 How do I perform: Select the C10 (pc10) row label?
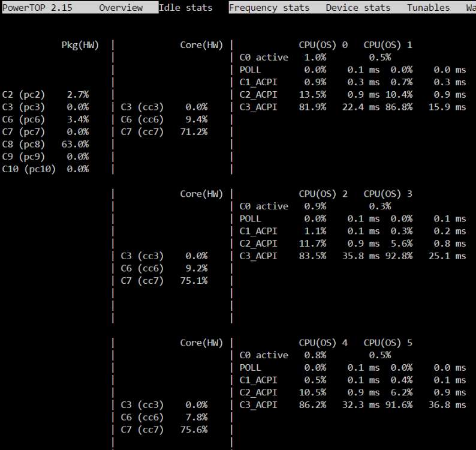coord(29,169)
